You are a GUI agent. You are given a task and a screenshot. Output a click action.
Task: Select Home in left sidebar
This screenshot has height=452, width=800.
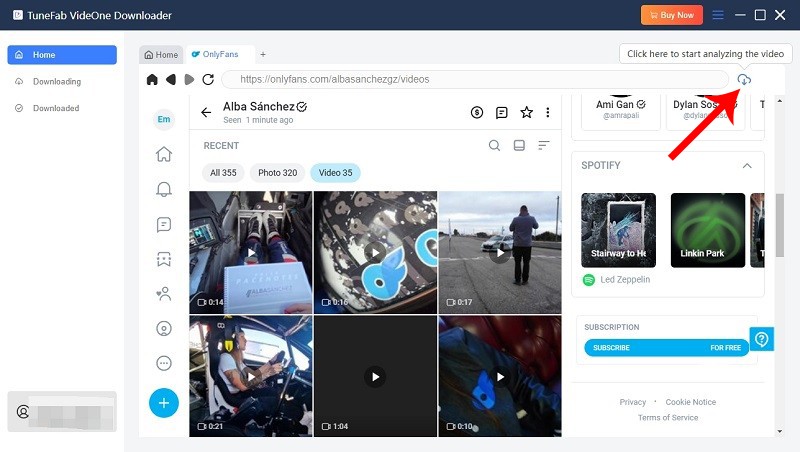62,55
